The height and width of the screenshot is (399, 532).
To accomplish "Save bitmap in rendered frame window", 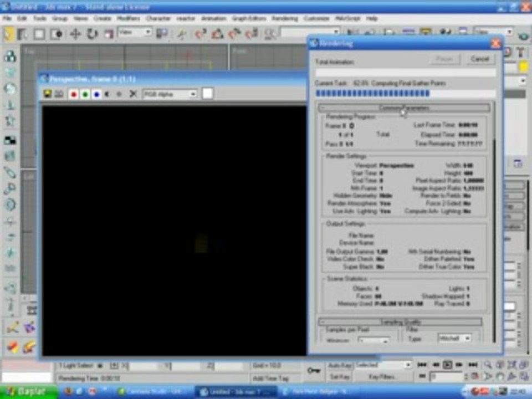I will click(48, 94).
